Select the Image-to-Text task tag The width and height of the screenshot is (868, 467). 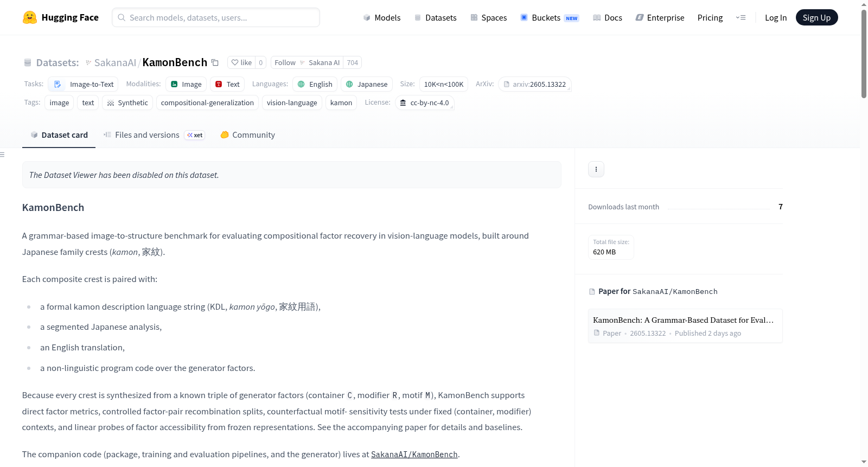[83, 84]
